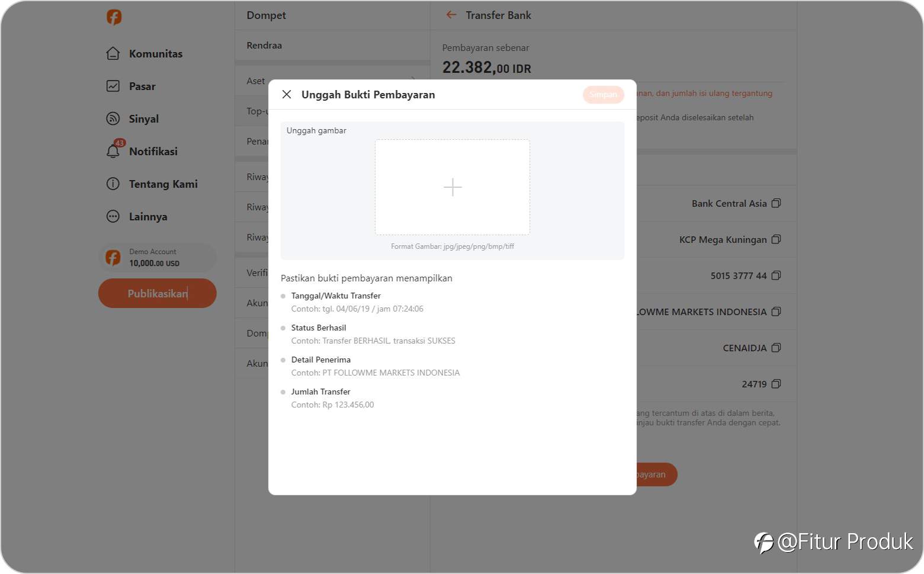Click Tanggal/Waktu Transfer requirement text
The image size is (924, 574).
336,296
